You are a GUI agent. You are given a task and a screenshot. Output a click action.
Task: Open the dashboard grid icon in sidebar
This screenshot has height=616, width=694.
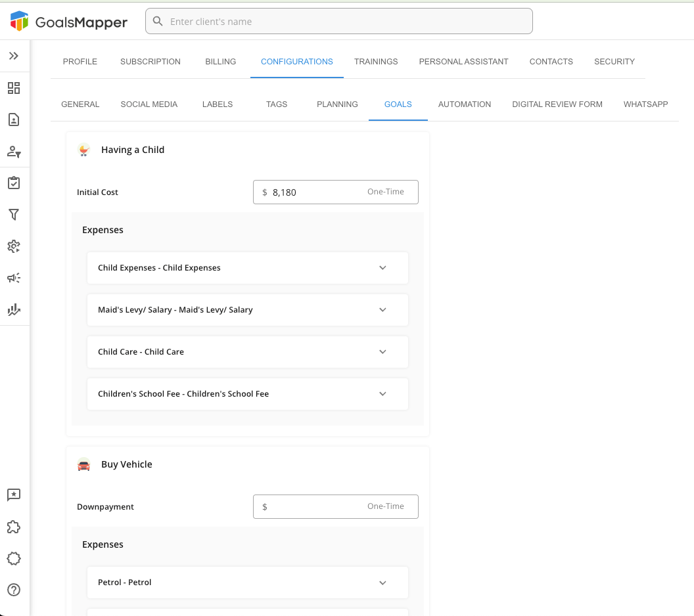(x=14, y=88)
